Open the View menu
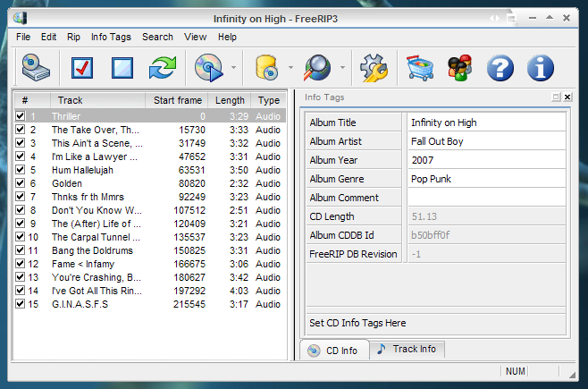The image size is (588, 389). pos(196,38)
